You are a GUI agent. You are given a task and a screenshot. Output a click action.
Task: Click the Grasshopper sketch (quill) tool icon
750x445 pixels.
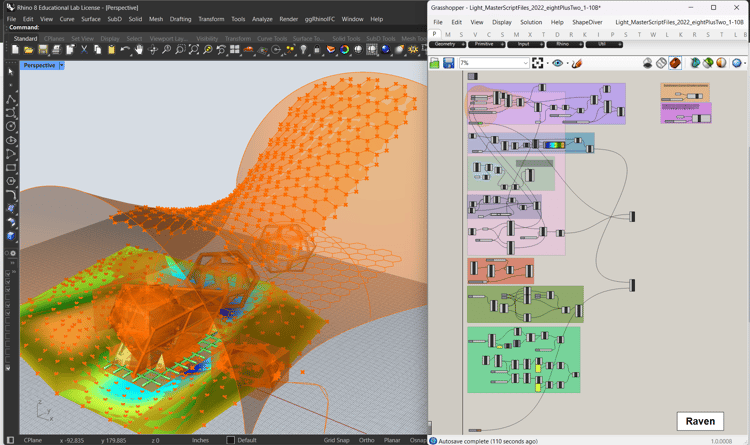click(577, 63)
